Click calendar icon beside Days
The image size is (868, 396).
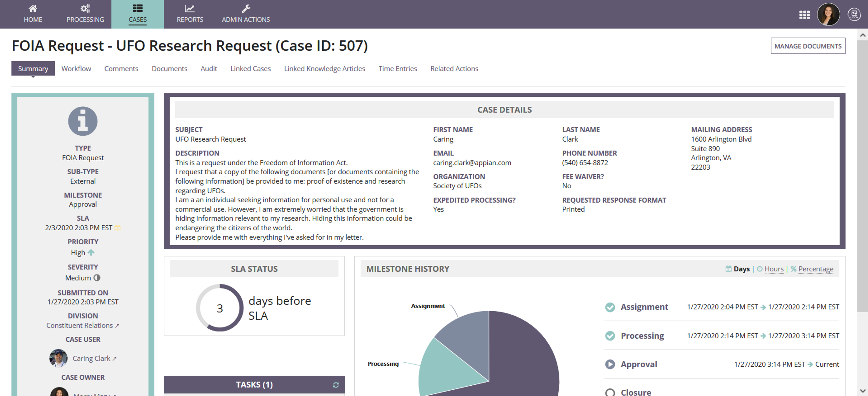pyautogui.click(x=728, y=269)
